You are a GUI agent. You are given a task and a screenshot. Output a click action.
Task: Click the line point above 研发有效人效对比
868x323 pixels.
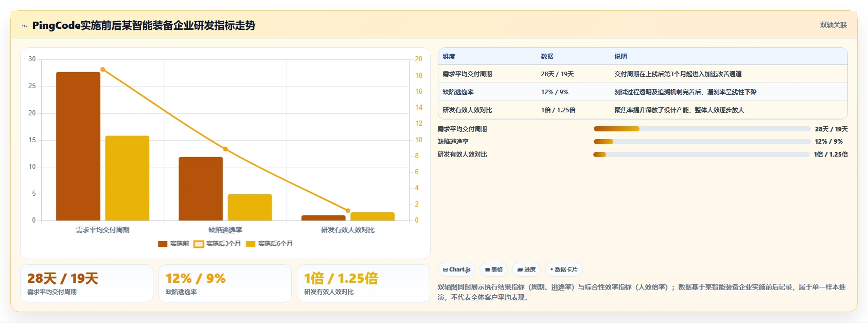click(348, 211)
